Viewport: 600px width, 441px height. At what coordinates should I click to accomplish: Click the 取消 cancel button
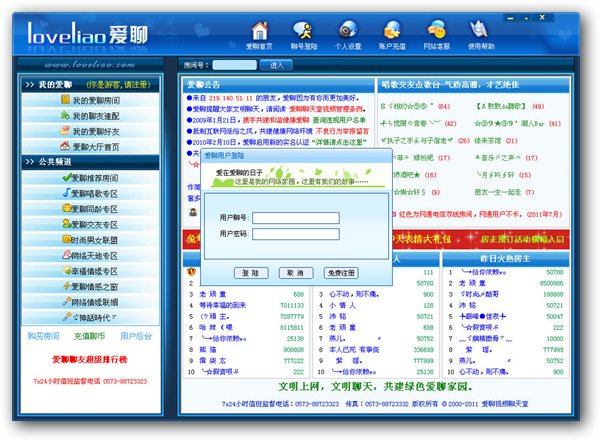point(296,273)
